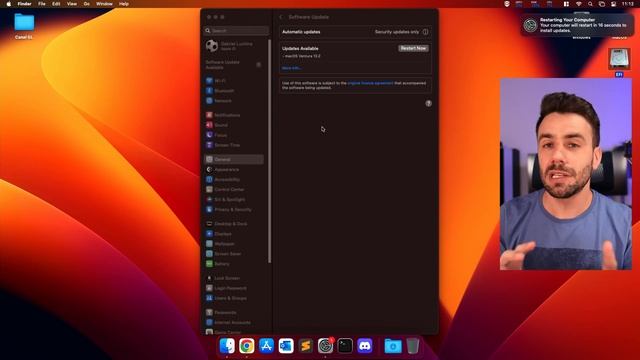Viewport: 640px width, 360px height.
Task: Open the File menu
Action: tap(42, 4)
